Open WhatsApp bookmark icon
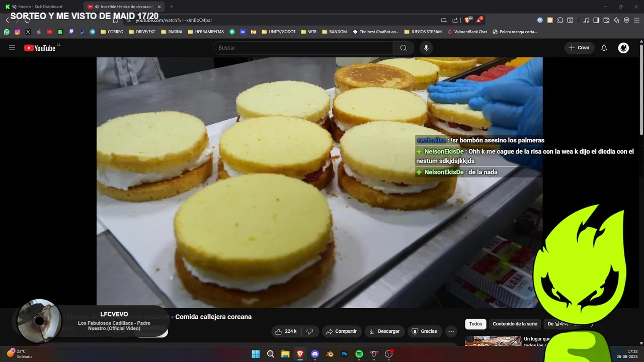 click(7, 32)
